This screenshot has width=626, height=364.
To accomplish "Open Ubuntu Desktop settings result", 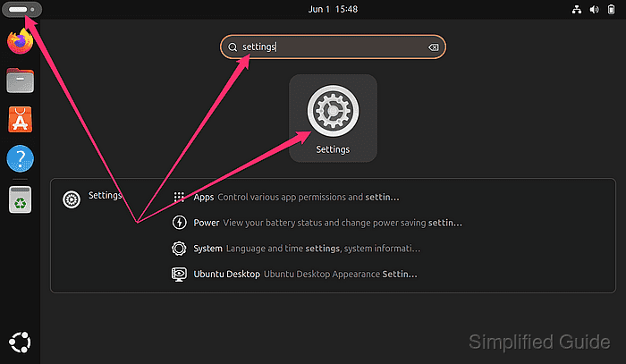I will coord(294,275).
